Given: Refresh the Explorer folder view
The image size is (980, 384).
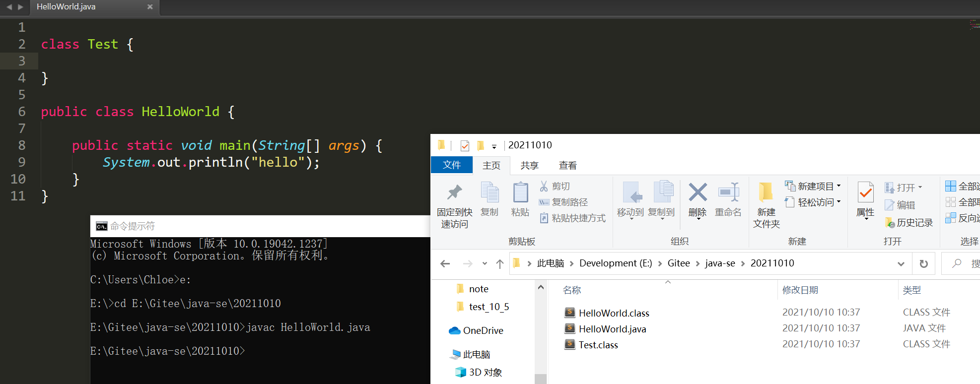Looking at the screenshot, I should 923,264.
